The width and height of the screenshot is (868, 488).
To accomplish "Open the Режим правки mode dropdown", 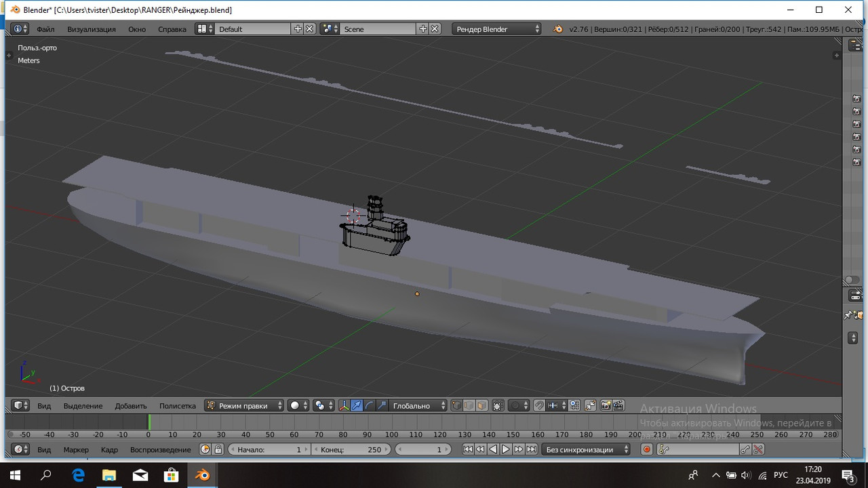I will (245, 406).
